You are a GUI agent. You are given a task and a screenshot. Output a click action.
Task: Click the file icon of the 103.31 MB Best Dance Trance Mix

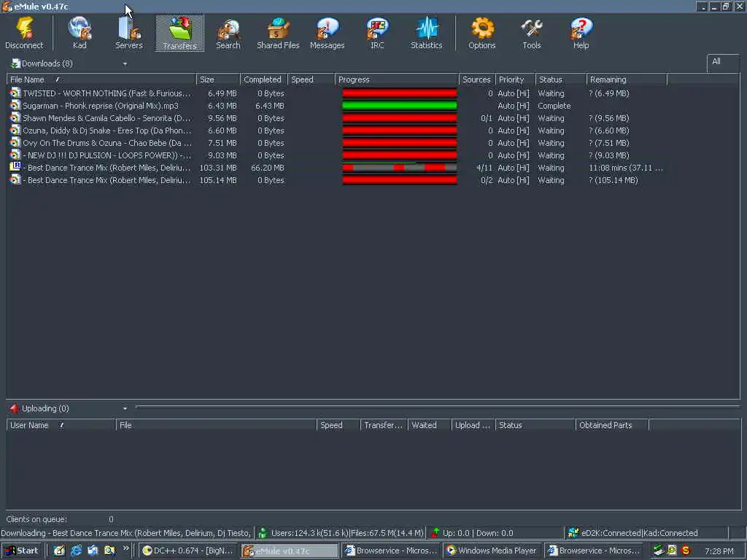[x=15, y=167]
